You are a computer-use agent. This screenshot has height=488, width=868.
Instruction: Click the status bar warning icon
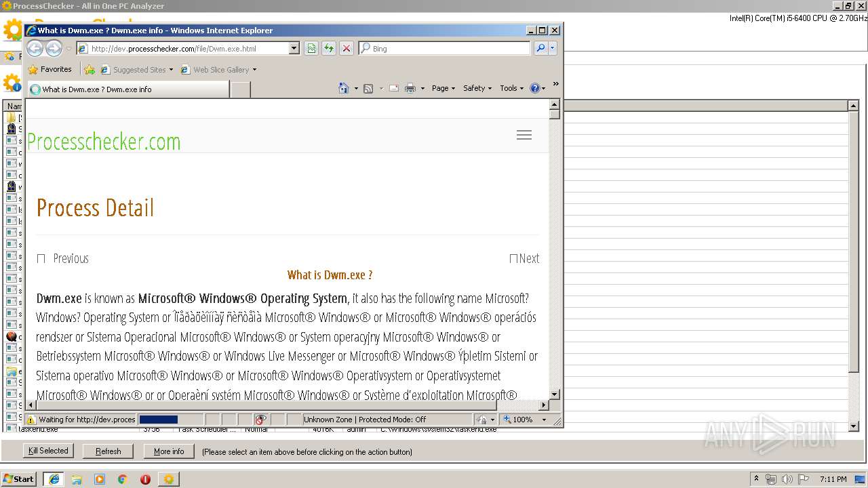point(31,420)
